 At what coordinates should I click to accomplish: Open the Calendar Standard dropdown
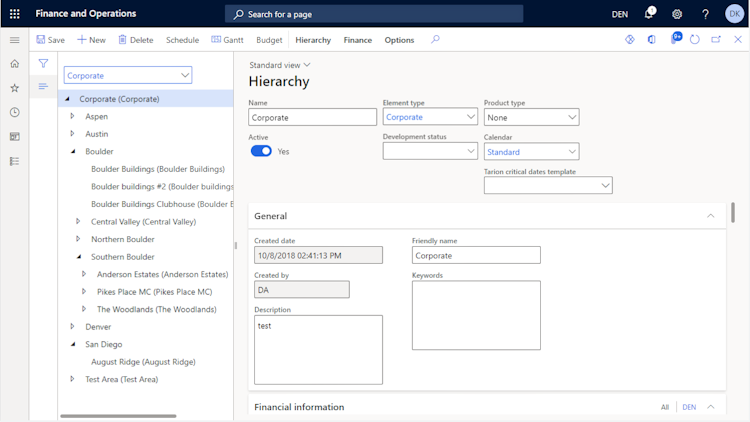pyautogui.click(x=531, y=152)
